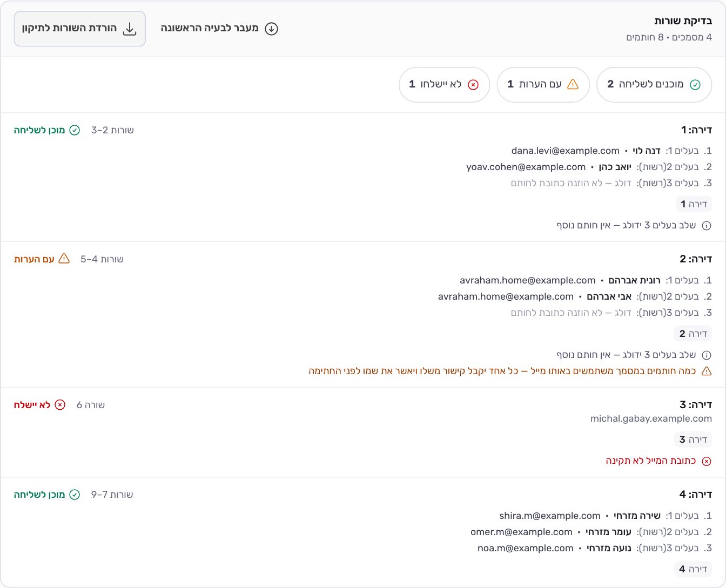Download rows via הורדת השורות לתיקון
Image resolution: width=726 pixels, height=588 pixels.
click(80, 29)
